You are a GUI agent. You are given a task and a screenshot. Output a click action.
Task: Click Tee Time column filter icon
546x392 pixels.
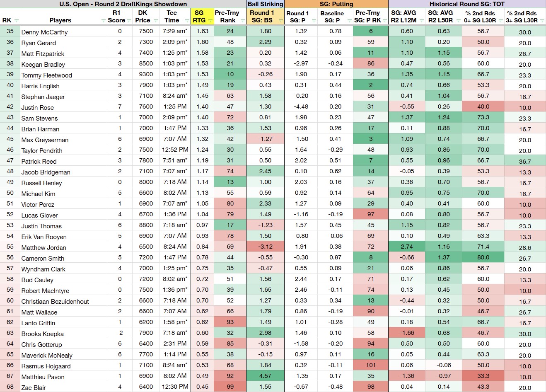(185, 21)
